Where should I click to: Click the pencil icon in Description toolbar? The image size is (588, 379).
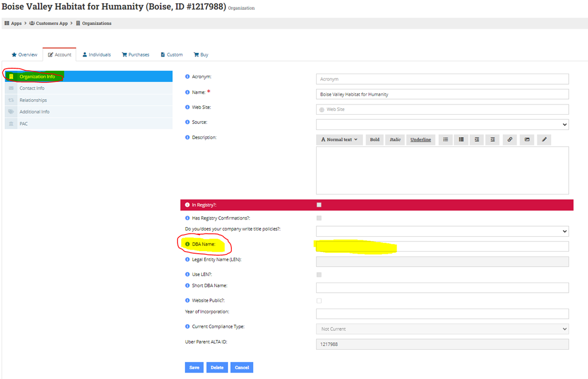click(x=544, y=140)
